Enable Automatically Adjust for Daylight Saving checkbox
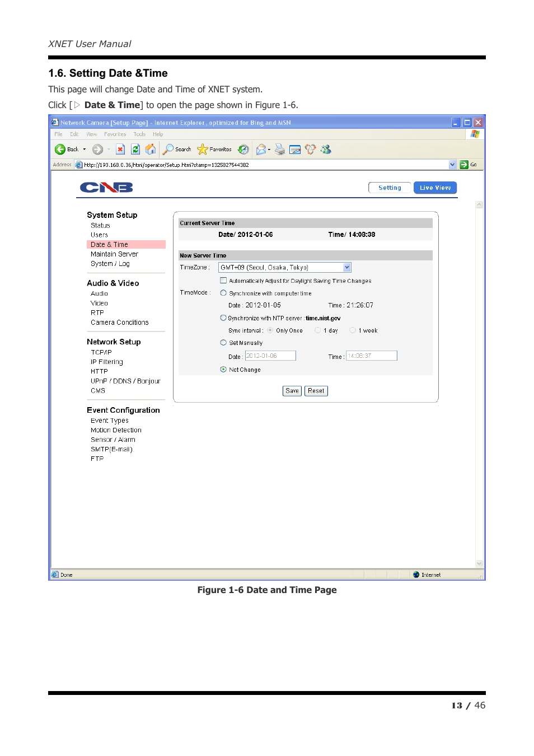The image size is (534, 756). click(223, 281)
